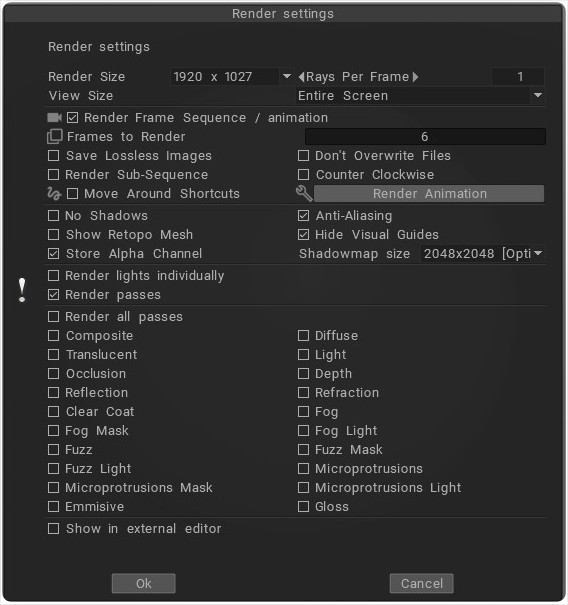Open the Render Size dropdown arrow

[286, 76]
